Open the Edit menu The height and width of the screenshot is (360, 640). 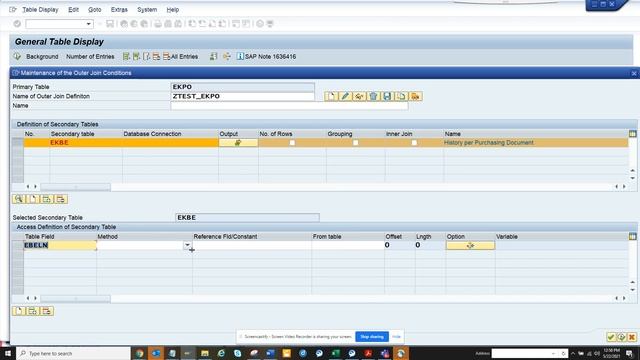[73, 9]
